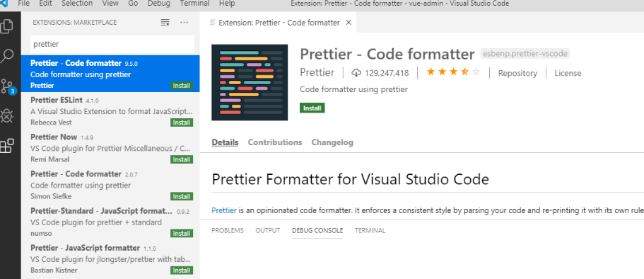This screenshot has width=644, height=279.
Task: Open the Repository link
Action: coord(517,73)
